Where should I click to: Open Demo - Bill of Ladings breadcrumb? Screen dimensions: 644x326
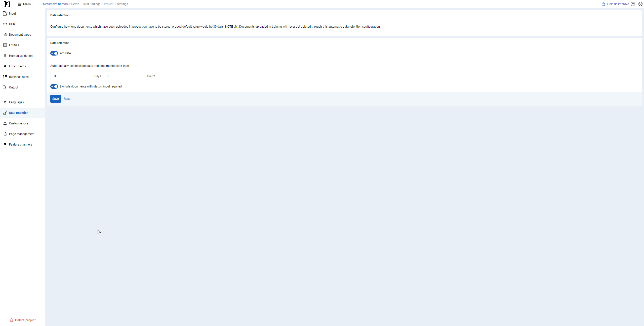(86, 4)
